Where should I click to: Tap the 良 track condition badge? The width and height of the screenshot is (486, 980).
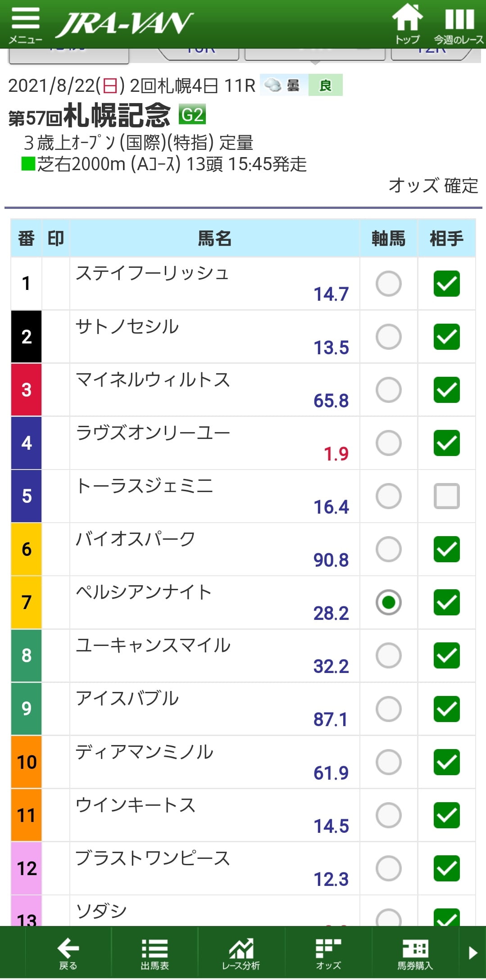coord(325,85)
